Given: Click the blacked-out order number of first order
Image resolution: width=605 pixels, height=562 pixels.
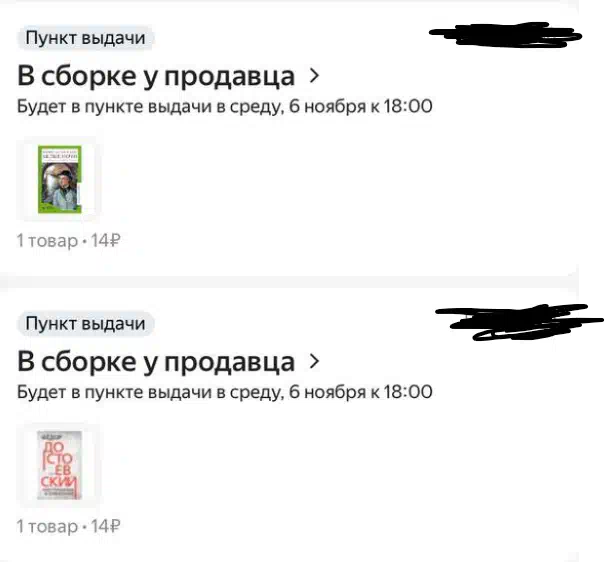Looking at the screenshot, I should coord(505,35).
